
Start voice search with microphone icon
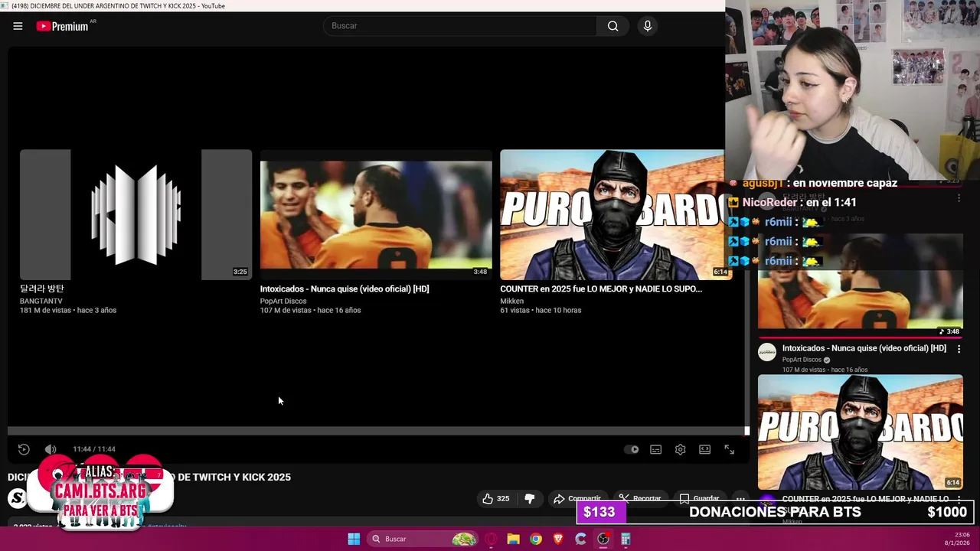point(648,26)
